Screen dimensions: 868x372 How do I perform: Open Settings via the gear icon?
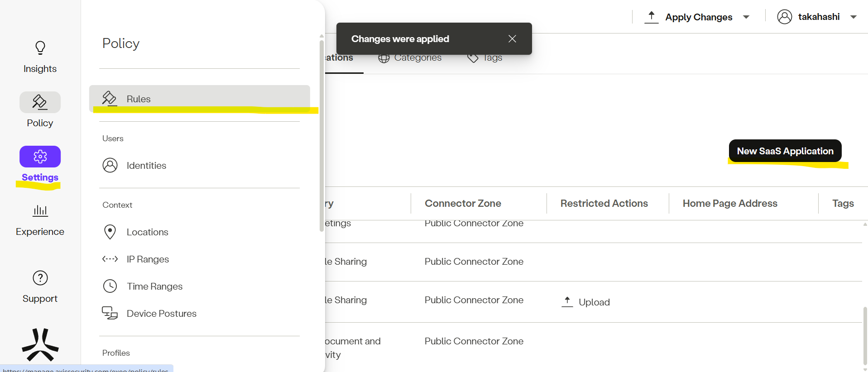pos(40,157)
